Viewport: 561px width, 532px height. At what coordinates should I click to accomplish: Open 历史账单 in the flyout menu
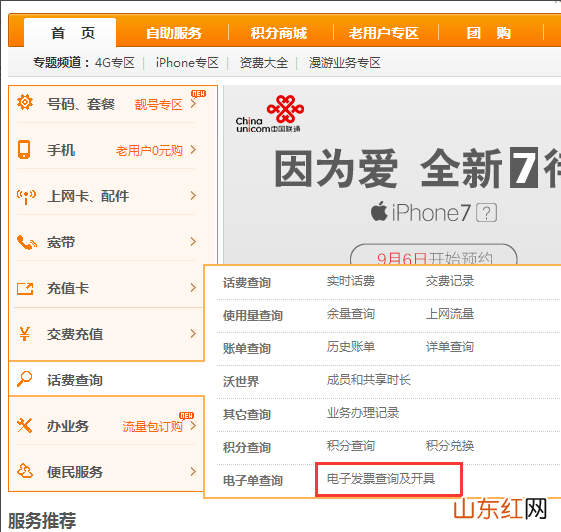tap(351, 347)
